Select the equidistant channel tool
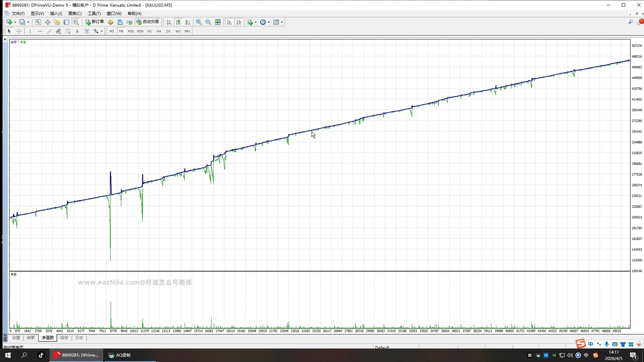The width and height of the screenshot is (644, 362). point(58,31)
